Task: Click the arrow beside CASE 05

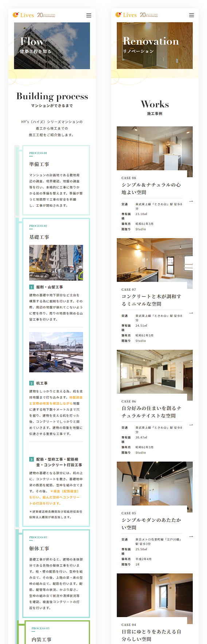Action: pos(191,536)
